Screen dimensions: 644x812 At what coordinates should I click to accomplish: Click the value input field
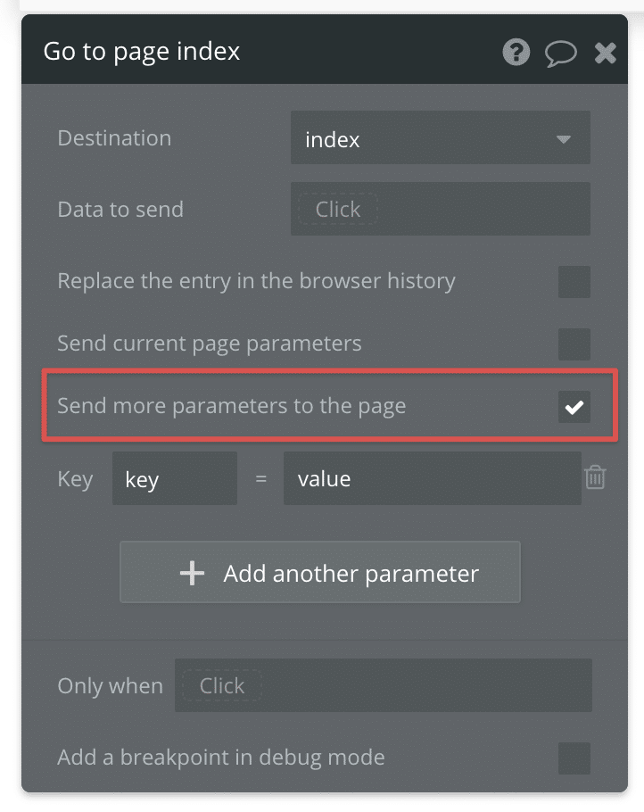pos(432,478)
